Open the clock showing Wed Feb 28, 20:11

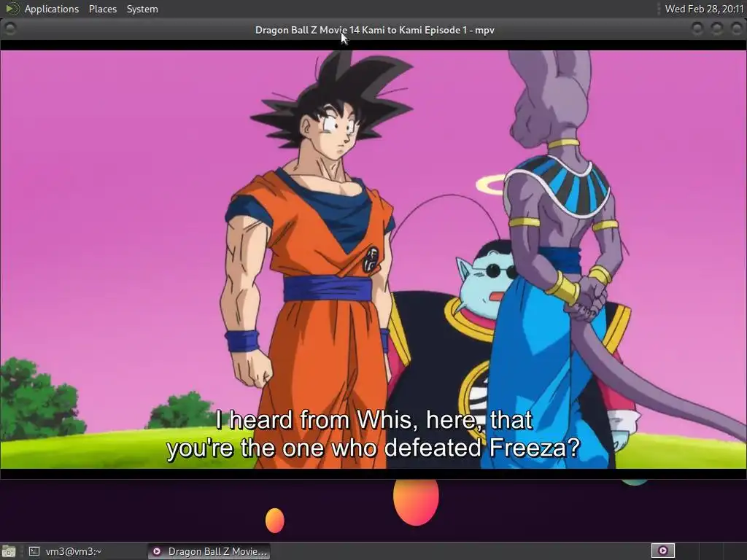tap(704, 9)
